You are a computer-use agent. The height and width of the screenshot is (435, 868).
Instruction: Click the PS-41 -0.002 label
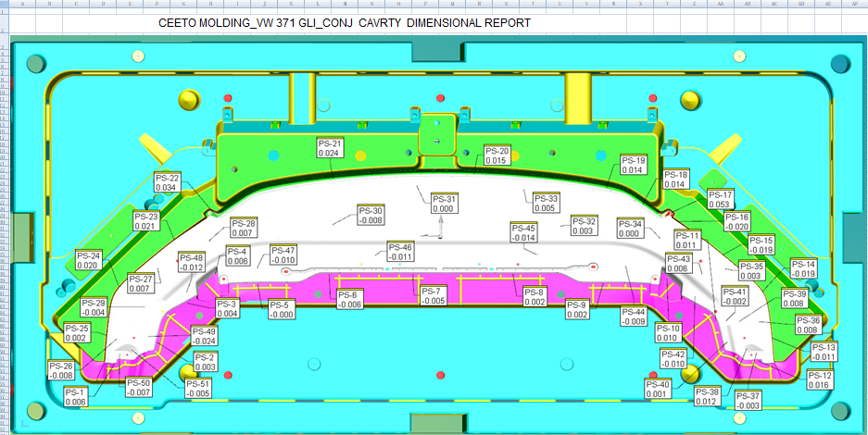[x=736, y=297]
